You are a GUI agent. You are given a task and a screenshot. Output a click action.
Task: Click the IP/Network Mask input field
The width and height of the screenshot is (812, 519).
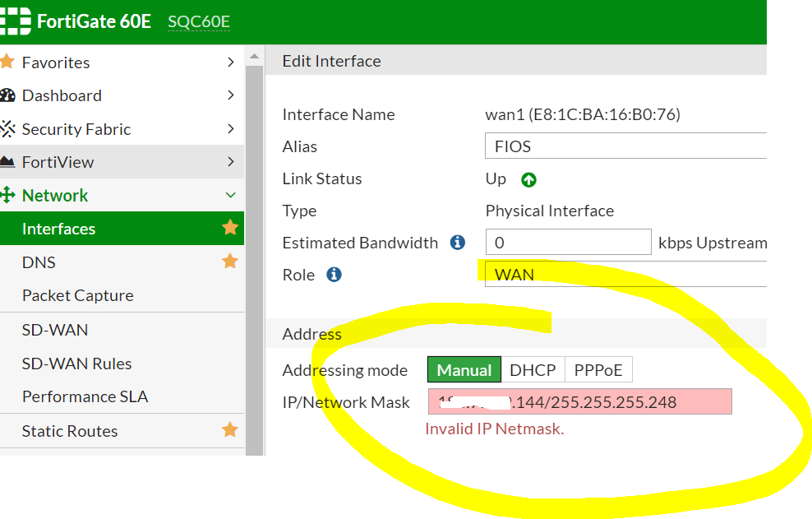coord(579,402)
